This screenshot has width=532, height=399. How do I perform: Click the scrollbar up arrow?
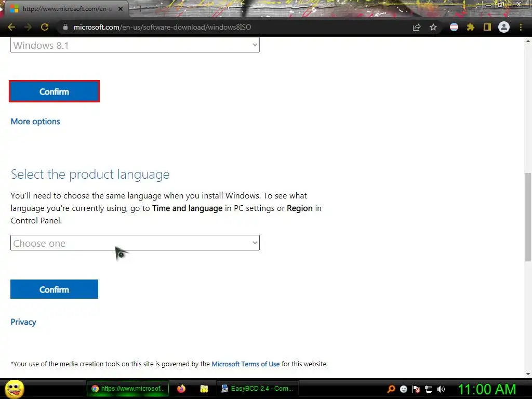tap(528, 41)
